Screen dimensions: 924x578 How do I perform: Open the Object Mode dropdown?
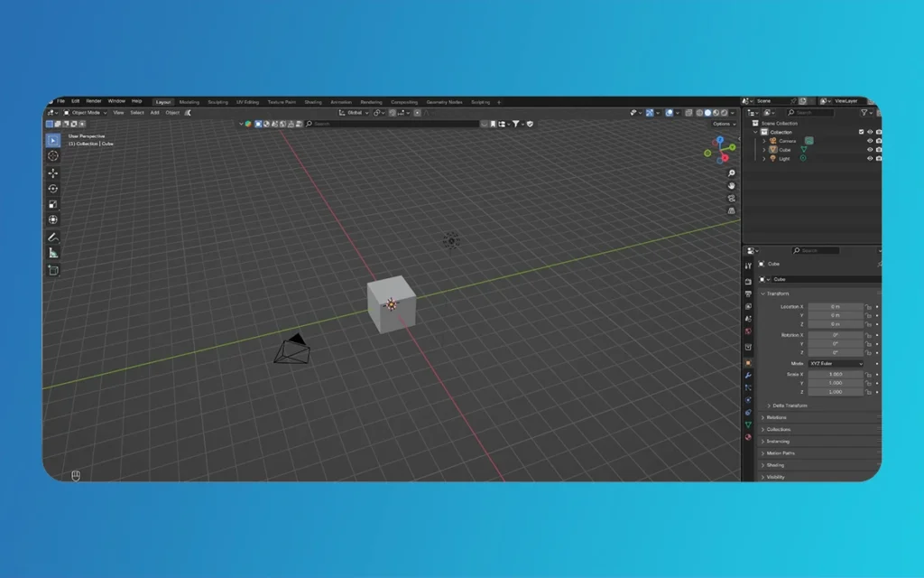[86, 113]
